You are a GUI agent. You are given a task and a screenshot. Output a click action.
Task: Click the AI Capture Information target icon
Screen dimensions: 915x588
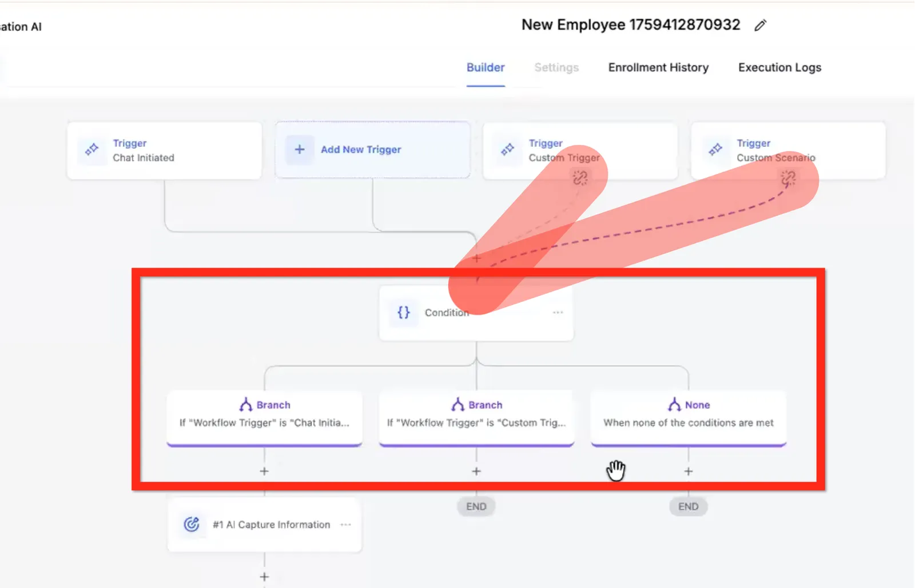(x=192, y=524)
